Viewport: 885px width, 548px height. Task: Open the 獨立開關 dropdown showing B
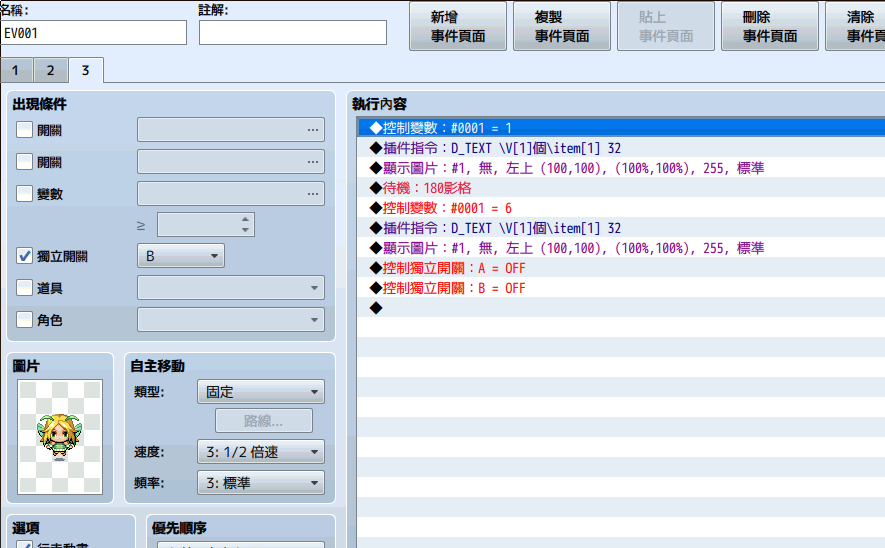[x=181, y=256]
